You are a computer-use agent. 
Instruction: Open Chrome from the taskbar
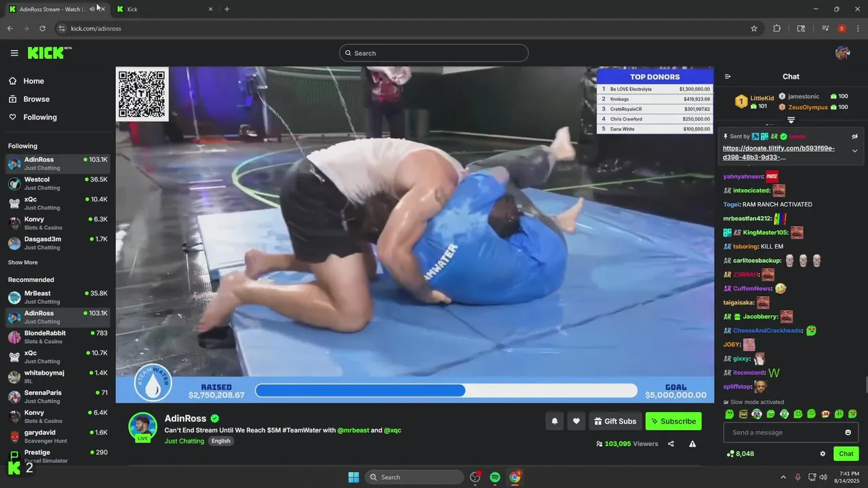click(515, 477)
